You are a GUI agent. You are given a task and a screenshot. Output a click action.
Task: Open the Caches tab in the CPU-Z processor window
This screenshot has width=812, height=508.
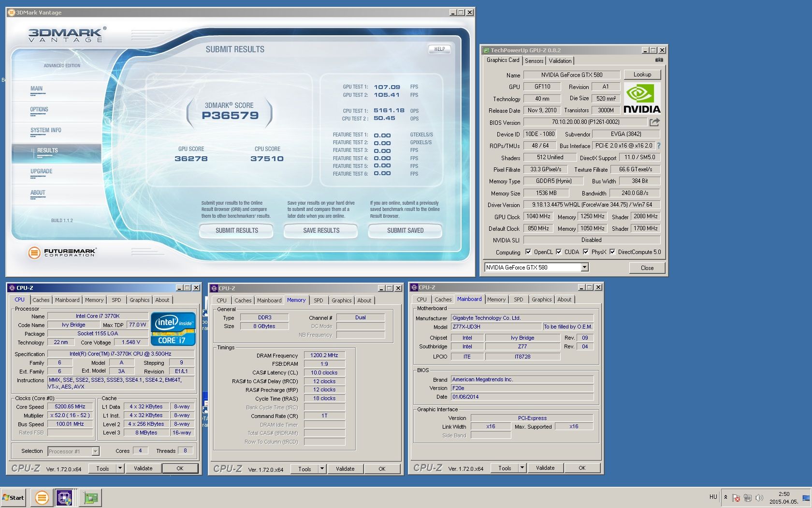(41, 300)
